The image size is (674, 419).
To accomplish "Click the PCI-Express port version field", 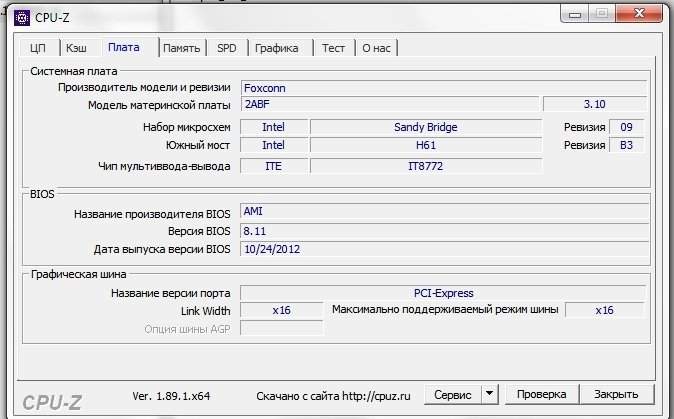I will [x=444, y=293].
